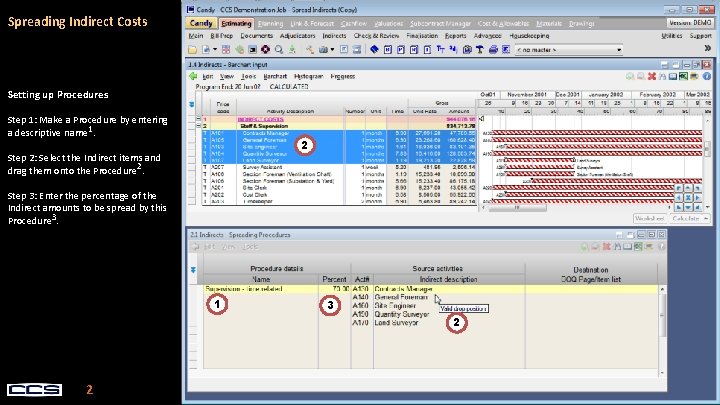Click the Worksheet button
Image resolution: width=720 pixels, height=405 pixels.
[x=650, y=219]
